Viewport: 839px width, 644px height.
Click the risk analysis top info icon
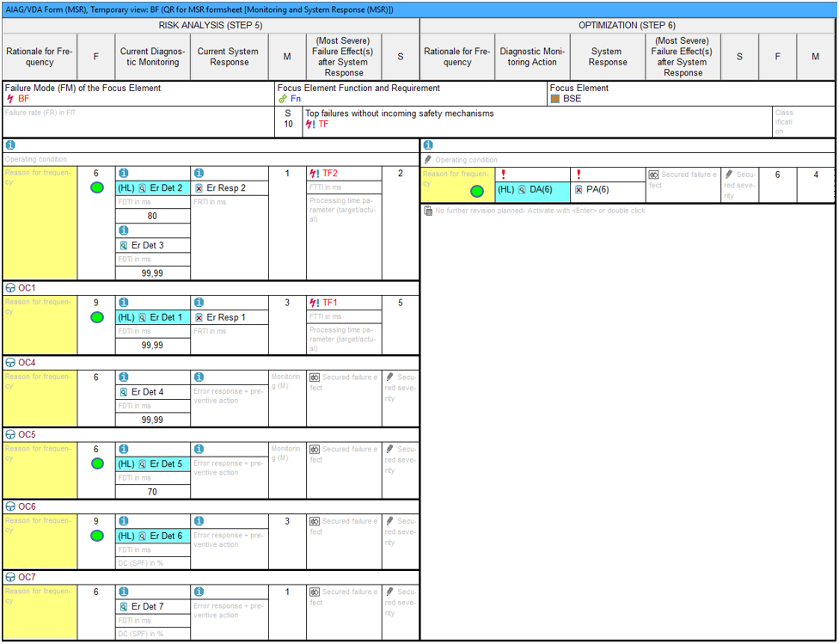click(10, 145)
